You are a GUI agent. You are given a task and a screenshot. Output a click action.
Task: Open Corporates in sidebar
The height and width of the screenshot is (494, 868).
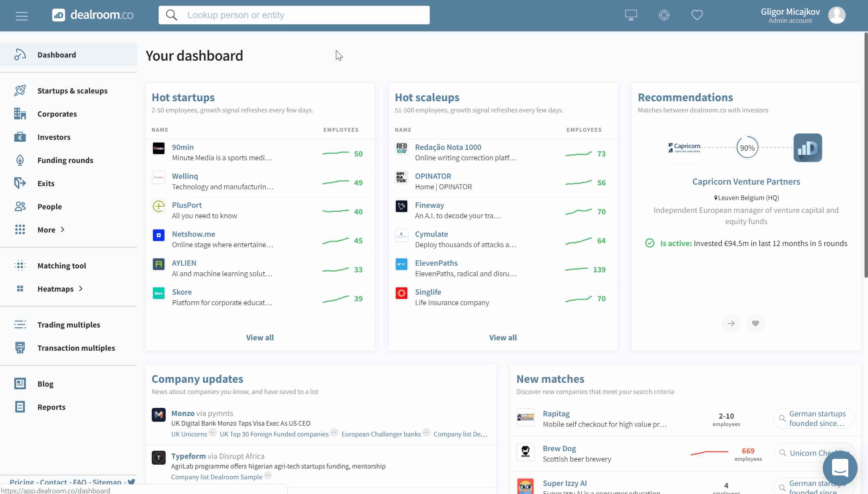coord(57,114)
